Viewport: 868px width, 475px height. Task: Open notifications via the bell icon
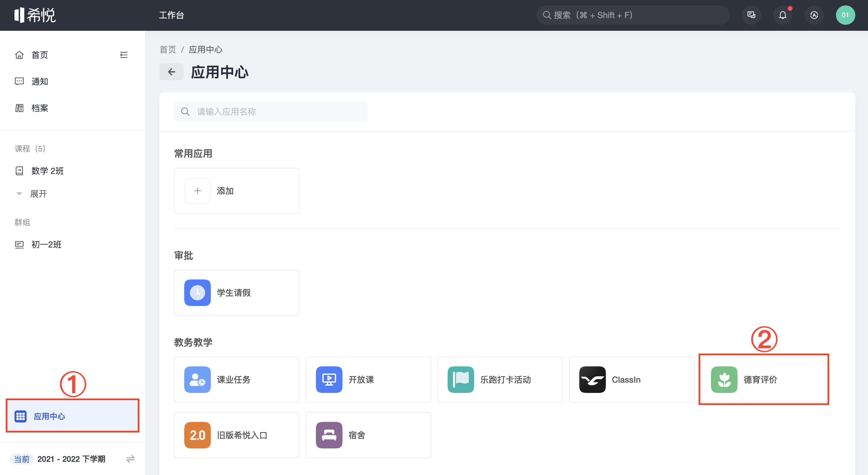coord(783,15)
